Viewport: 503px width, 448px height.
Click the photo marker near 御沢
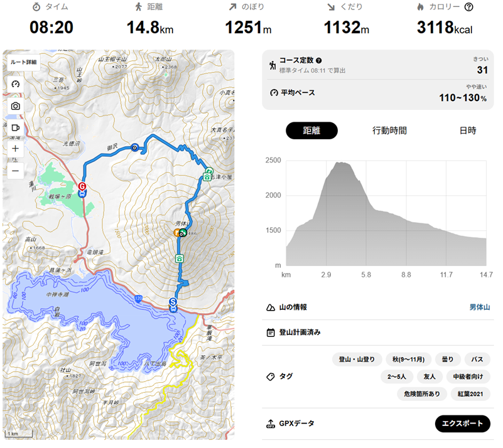134,148
